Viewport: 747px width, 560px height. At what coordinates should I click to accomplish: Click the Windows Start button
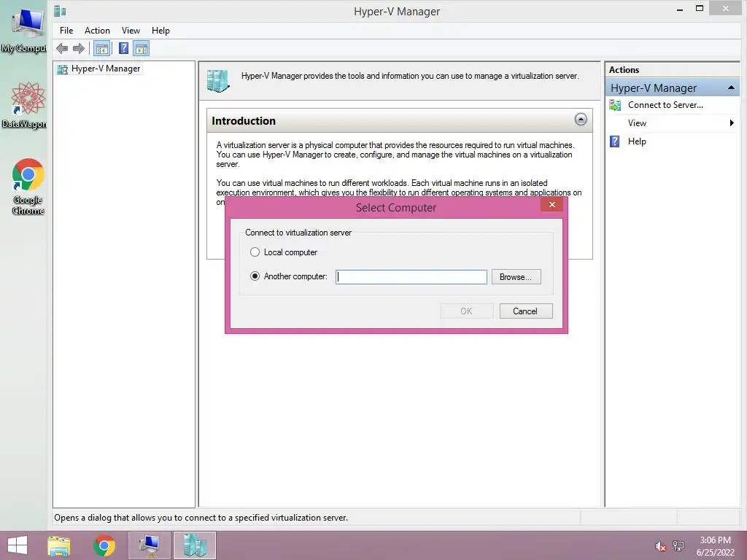coord(18,545)
